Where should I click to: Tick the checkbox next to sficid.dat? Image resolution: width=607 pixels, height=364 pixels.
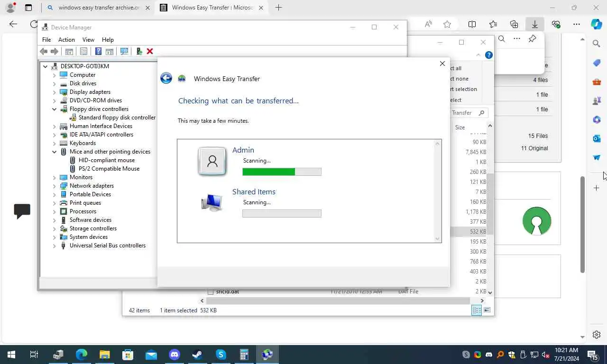pos(211,291)
